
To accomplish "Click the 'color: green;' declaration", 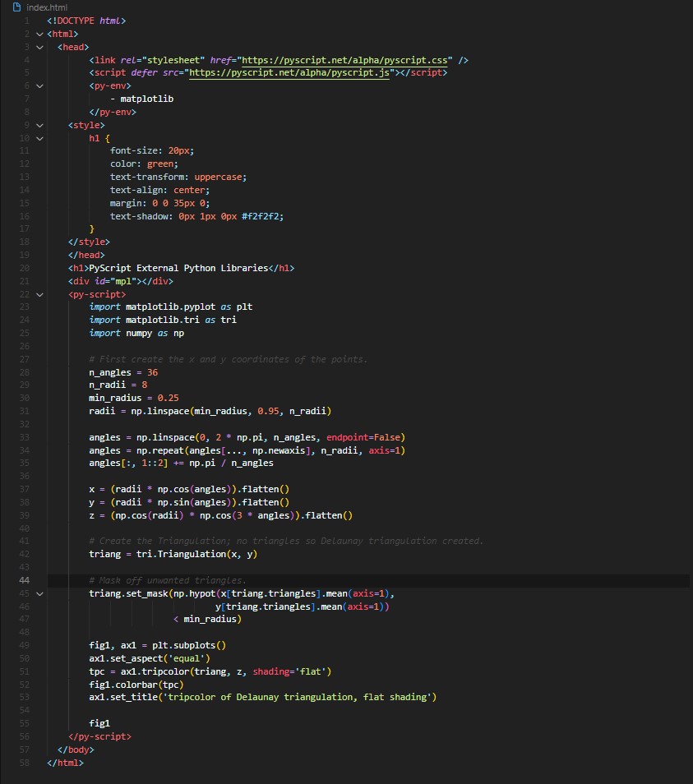I will click(144, 164).
